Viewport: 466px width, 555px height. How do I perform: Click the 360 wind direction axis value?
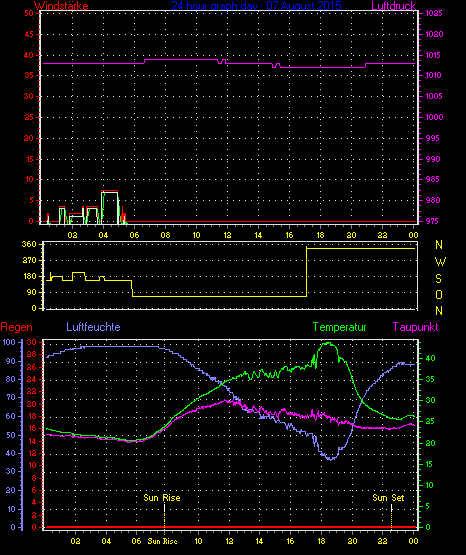pyautogui.click(x=29, y=244)
